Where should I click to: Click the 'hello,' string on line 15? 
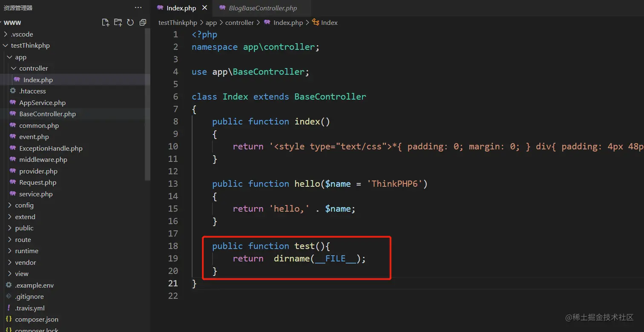289,209
